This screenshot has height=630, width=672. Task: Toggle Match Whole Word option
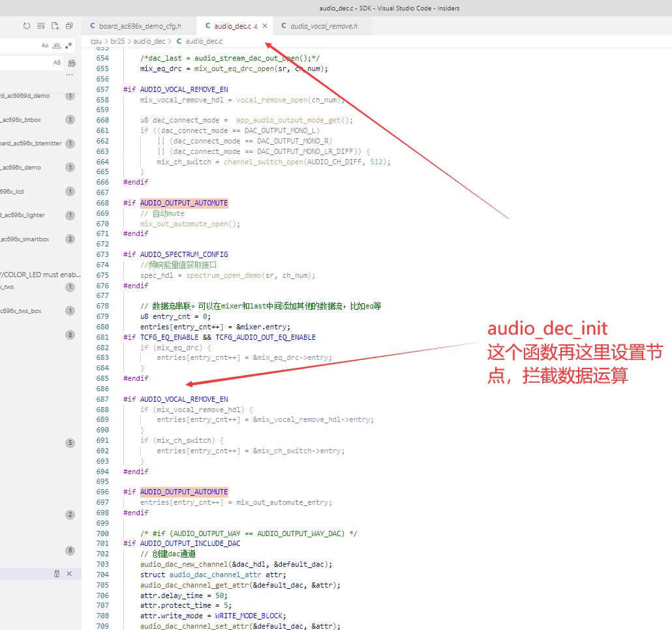pyautogui.click(x=57, y=46)
